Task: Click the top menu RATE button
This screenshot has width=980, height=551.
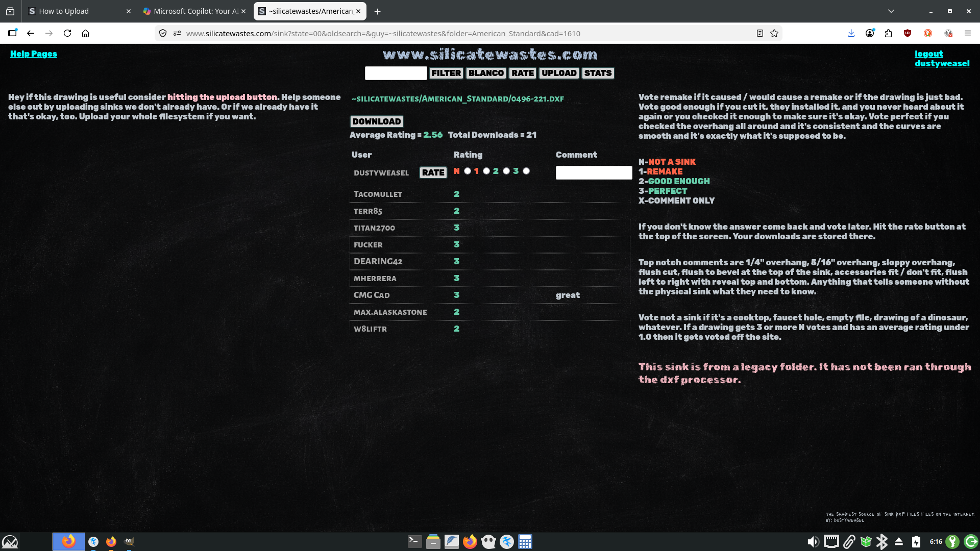Action: 523,73
